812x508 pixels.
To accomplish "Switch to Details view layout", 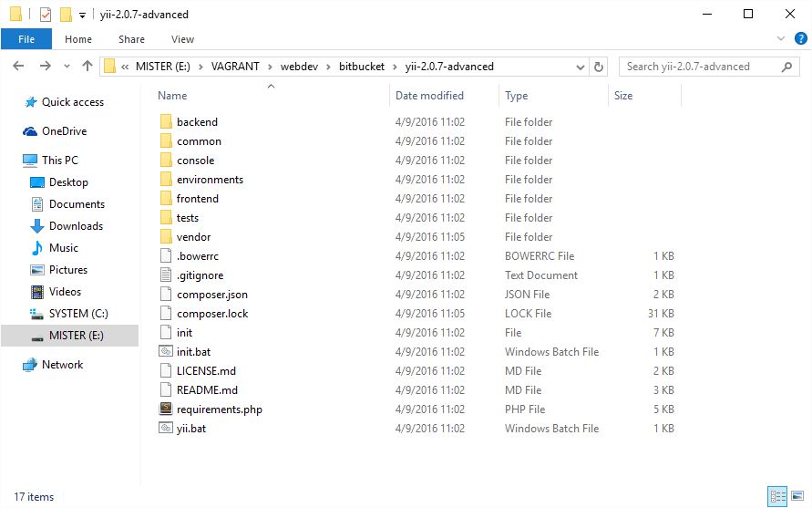I will (777, 497).
